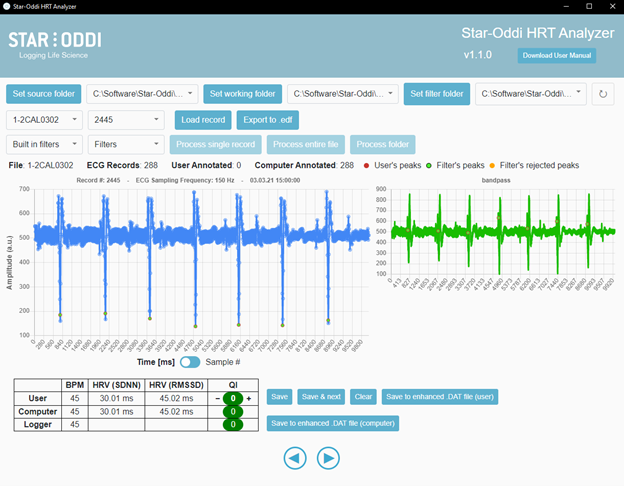Click Set working folder button
Screen dimensions: 624x486
pyautogui.click(x=243, y=94)
